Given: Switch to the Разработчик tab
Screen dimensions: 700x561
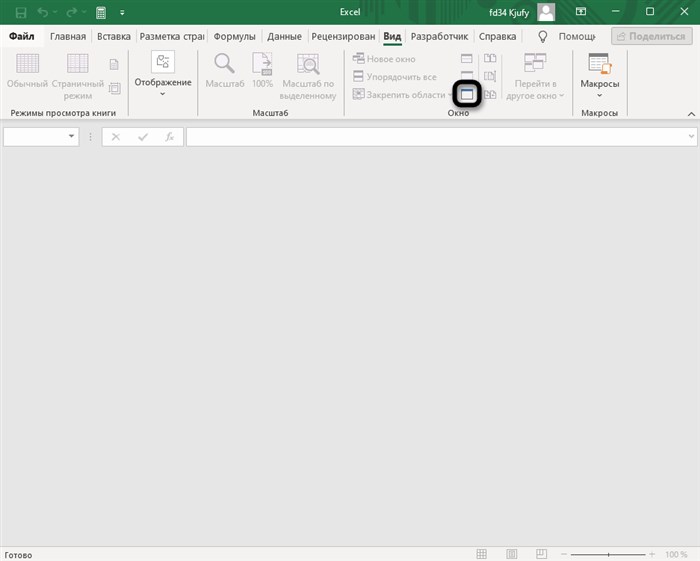Looking at the screenshot, I should click(x=439, y=36).
